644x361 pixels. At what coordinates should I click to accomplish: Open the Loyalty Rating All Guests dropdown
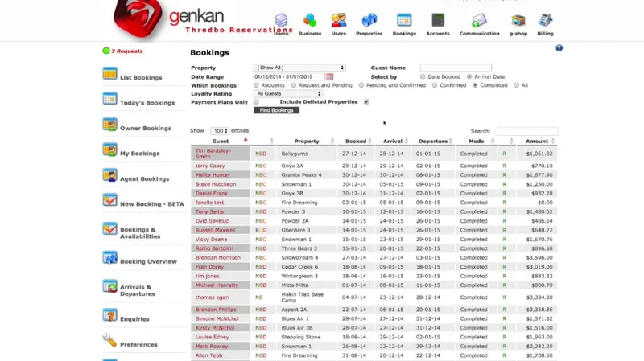coord(288,94)
